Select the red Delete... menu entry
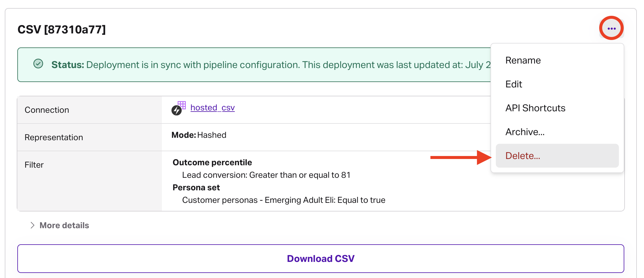The image size is (644, 278). [523, 156]
